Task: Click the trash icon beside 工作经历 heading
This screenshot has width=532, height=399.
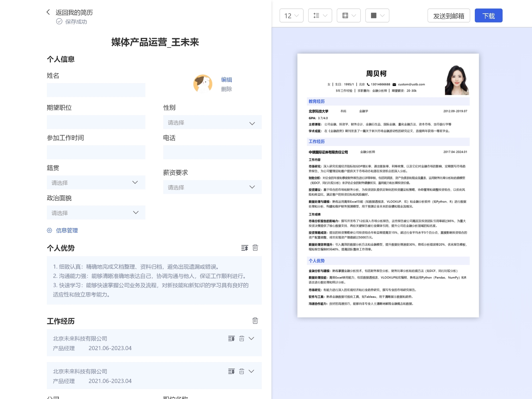Action: coord(255,321)
